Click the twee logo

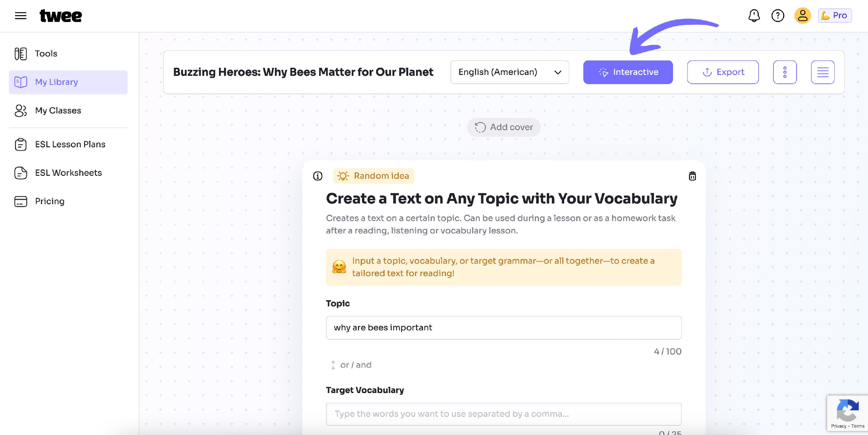61,16
